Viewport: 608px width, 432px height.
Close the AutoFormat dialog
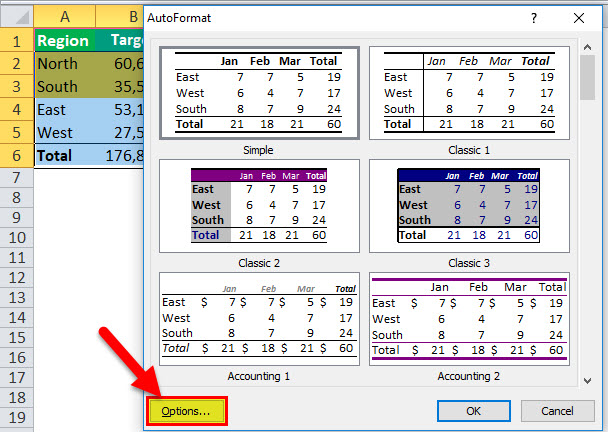pos(579,18)
